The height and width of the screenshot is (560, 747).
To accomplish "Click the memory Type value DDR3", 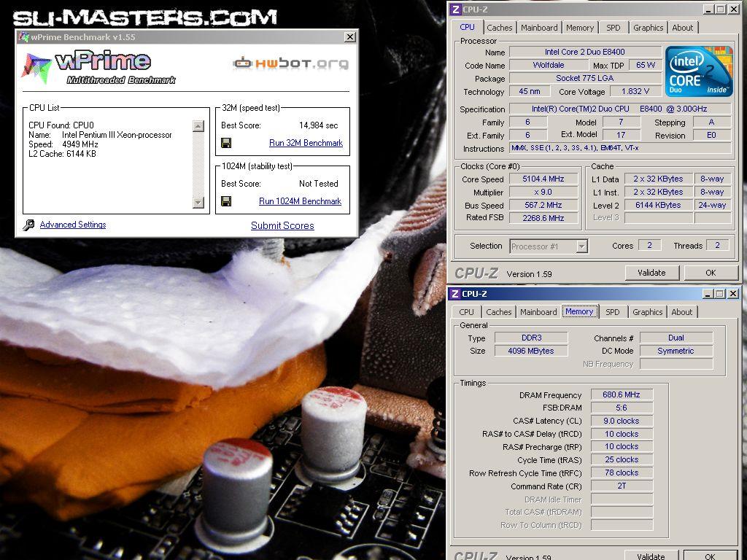I will tap(531, 338).
